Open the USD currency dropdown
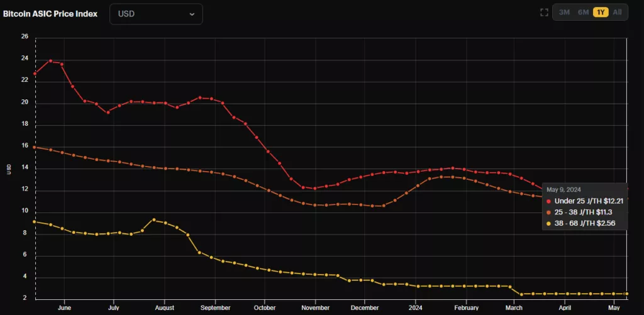 (156, 14)
